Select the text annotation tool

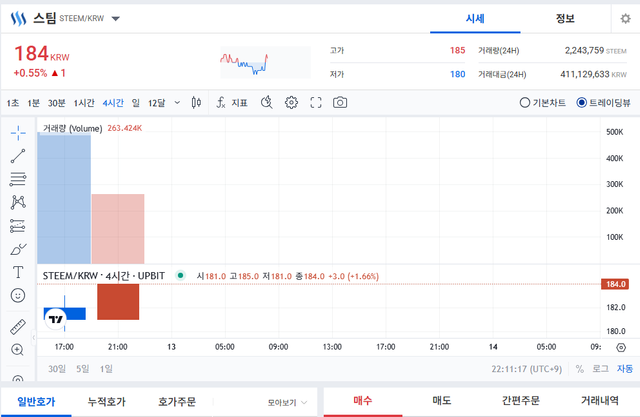point(18,272)
